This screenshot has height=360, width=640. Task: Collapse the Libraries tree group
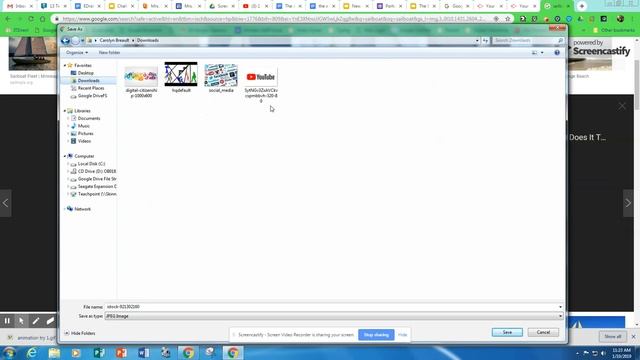[64, 111]
